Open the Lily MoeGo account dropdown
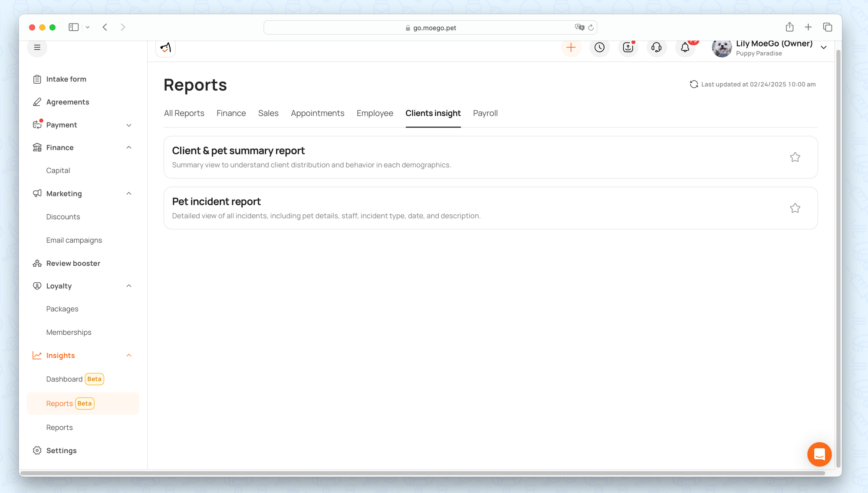 tap(823, 47)
